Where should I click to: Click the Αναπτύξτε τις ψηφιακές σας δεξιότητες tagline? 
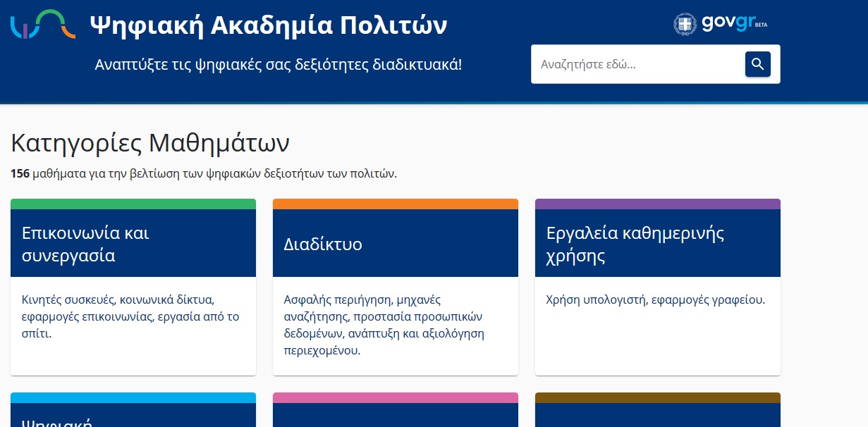click(x=279, y=65)
